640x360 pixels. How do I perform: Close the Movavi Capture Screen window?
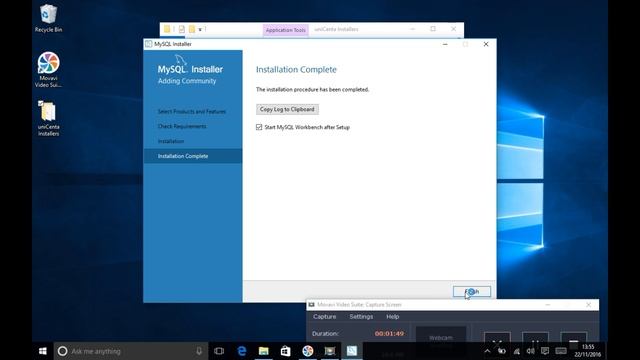pyautogui.click(x=588, y=305)
